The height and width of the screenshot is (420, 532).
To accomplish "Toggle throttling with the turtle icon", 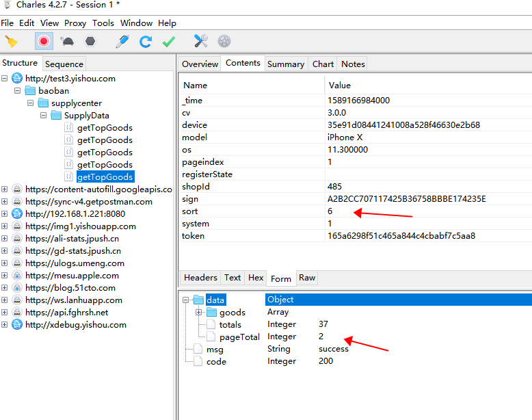I will pyautogui.click(x=67, y=42).
